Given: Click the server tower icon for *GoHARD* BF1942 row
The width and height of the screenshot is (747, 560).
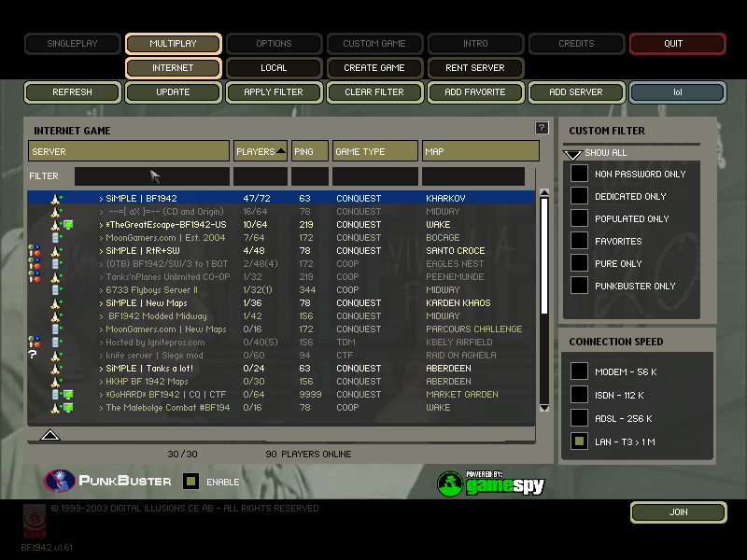Looking at the screenshot, I should (x=55, y=395).
